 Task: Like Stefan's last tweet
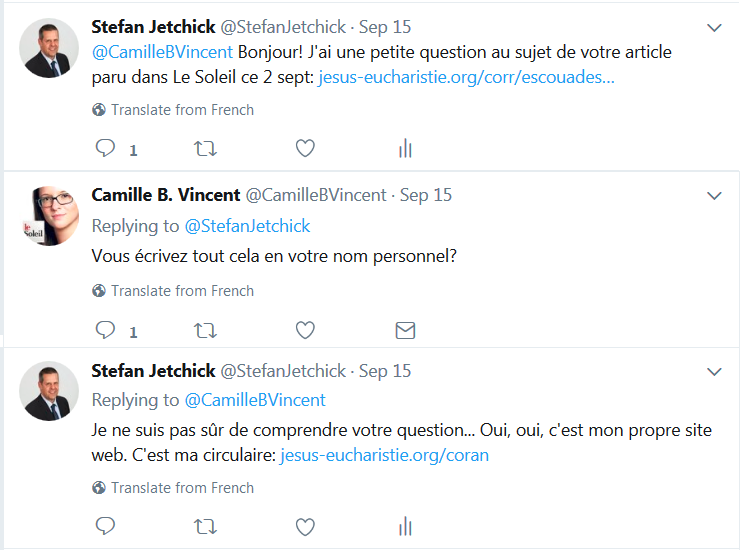[x=305, y=526]
